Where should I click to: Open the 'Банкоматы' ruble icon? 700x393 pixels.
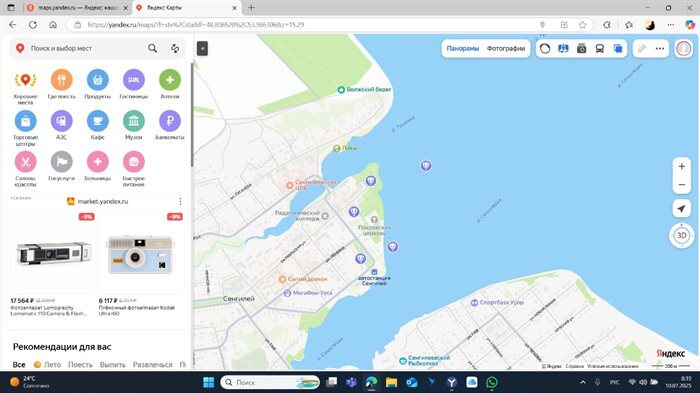(170, 121)
